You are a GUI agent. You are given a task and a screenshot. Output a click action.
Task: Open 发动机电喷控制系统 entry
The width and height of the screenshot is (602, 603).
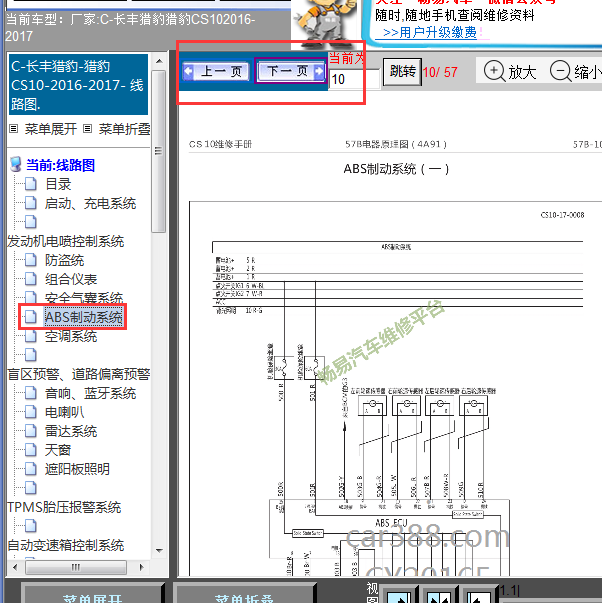(x=66, y=241)
